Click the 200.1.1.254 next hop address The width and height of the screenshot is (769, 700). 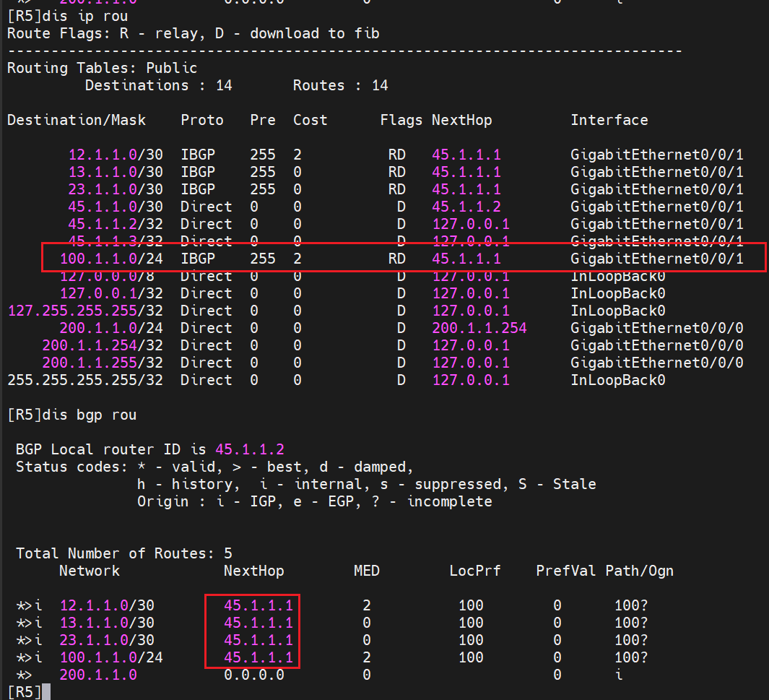(x=479, y=328)
